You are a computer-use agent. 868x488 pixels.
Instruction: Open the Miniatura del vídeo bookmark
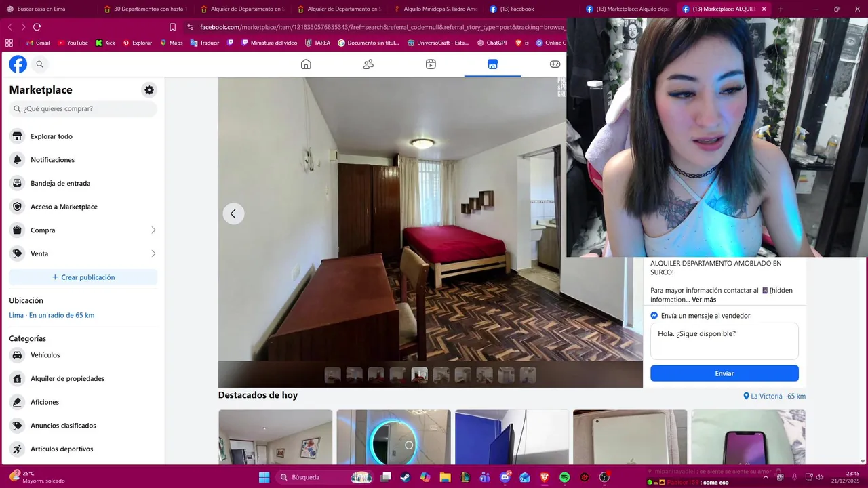(x=269, y=43)
